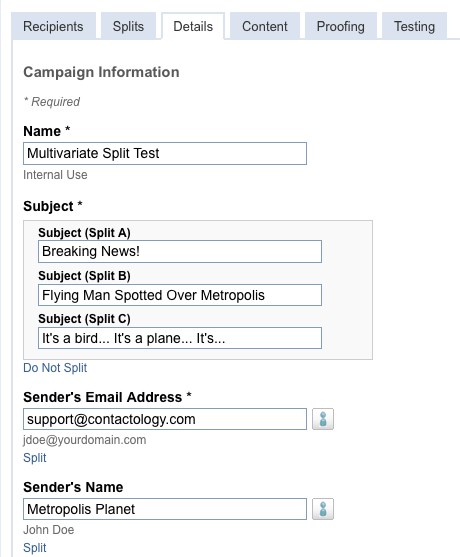Focus the Sender's Email Address field
The height and width of the screenshot is (557, 460).
(x=165, y=419)
